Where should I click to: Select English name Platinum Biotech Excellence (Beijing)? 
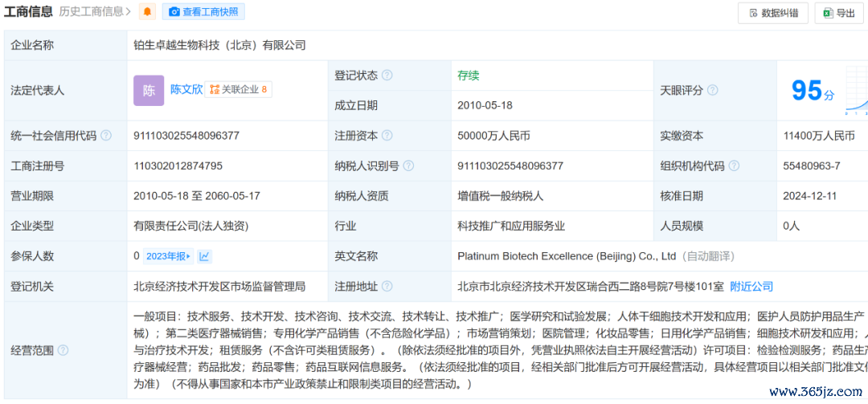point(546,256)
